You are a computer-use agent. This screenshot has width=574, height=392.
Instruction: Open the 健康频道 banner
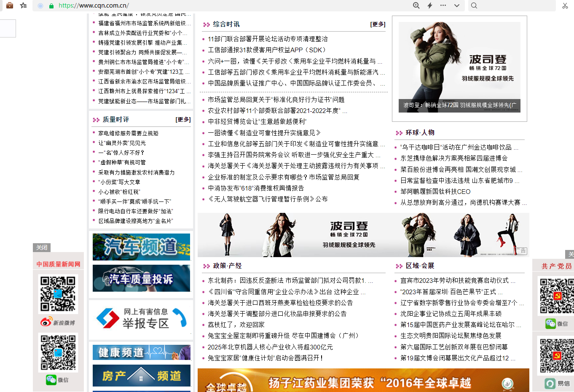pyautogui.click(x=141, y=352)
